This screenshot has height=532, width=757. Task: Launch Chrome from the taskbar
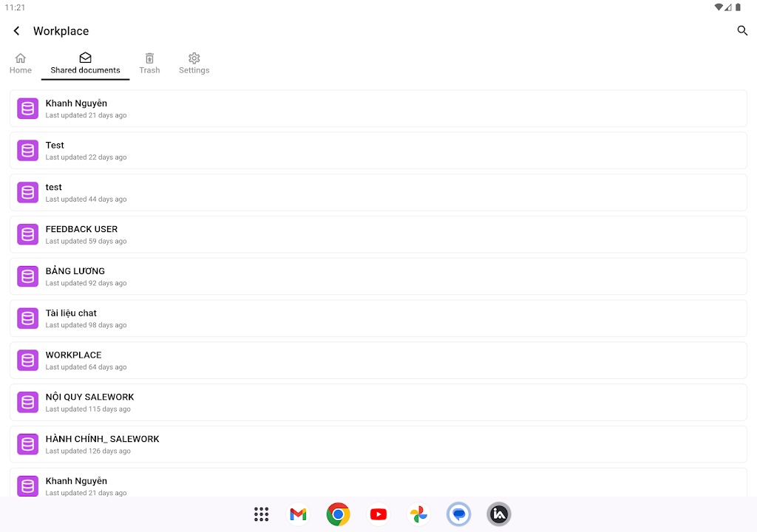coord(338,514)
